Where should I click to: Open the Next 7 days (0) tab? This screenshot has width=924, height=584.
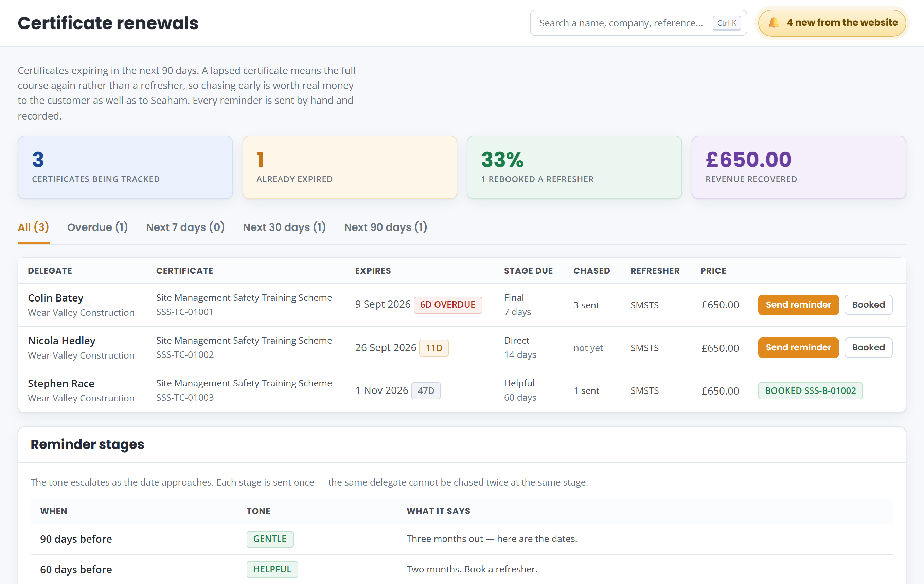pyautogui.click(x=185, y=227)
